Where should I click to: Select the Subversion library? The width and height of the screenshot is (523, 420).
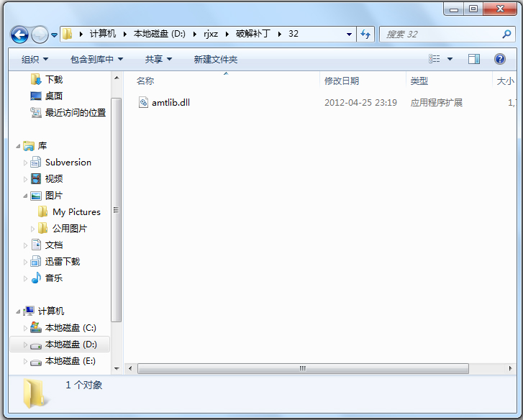pos(68,163)
